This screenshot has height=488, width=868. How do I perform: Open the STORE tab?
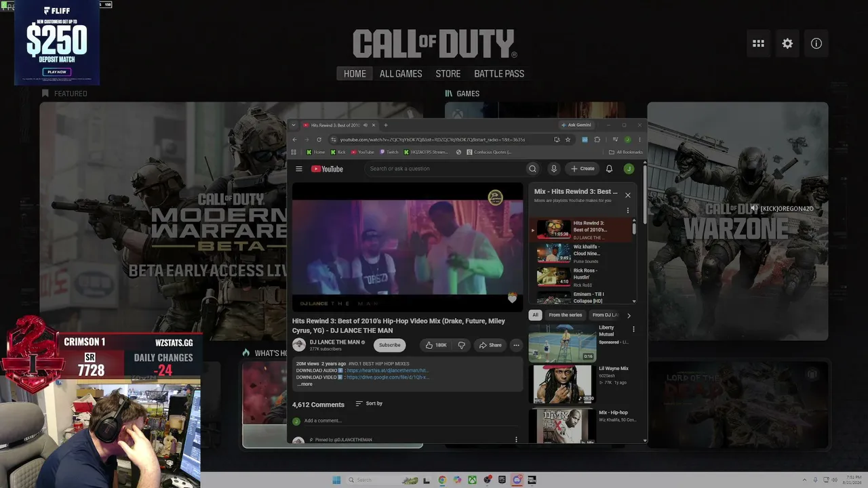tap(448, 74)
